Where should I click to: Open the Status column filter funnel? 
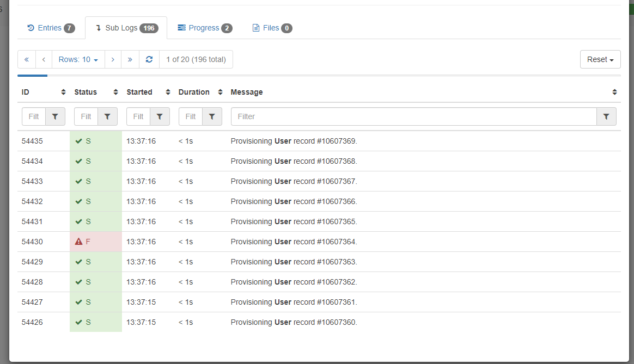pos(107,116)
